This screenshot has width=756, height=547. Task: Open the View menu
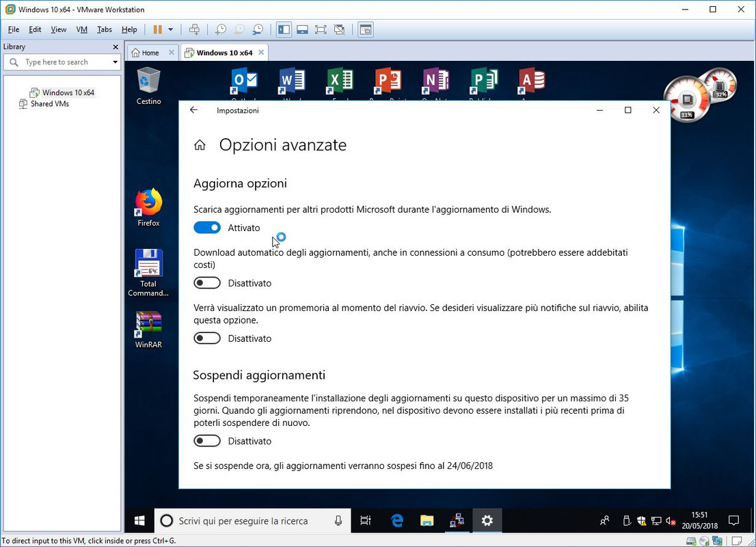tap(58, 29)
